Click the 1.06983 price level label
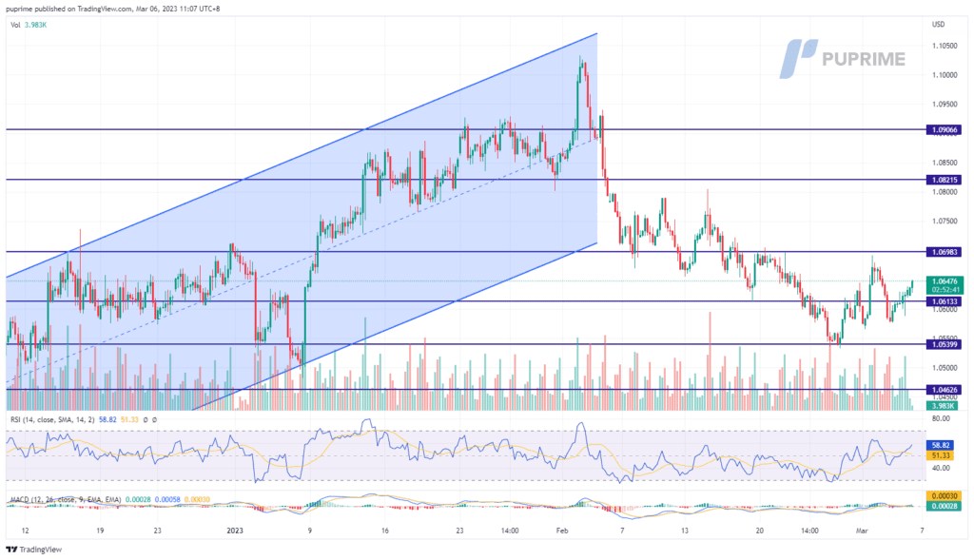The image size is (974, 560). [945, 251]
